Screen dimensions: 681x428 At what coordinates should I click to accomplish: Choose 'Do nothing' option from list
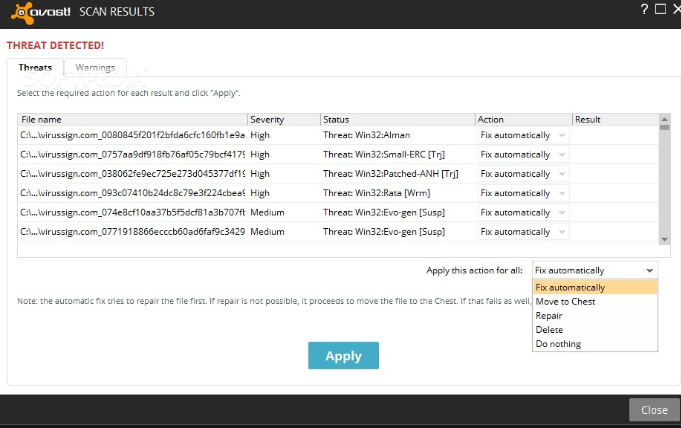595,344
